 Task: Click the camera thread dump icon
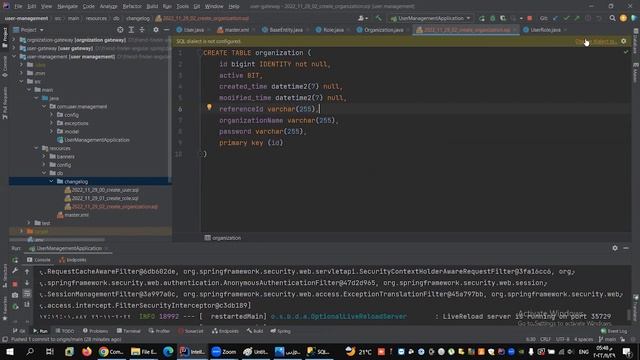pos(15,295)
